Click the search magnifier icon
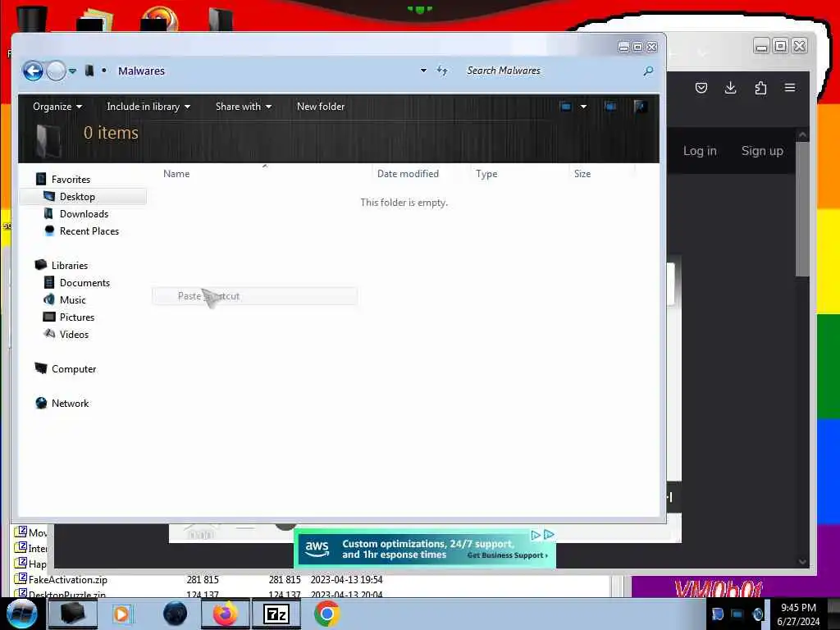Viewport: 840px width, 630px height. pos(648,71)
